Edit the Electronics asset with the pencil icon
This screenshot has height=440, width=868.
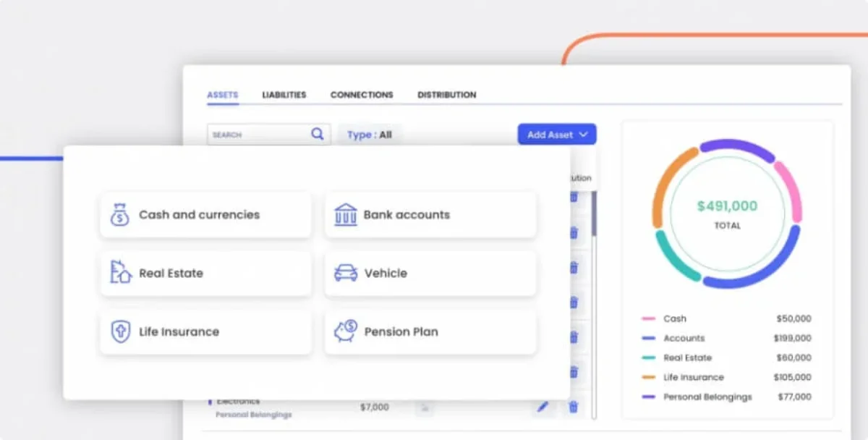point(542,407)
